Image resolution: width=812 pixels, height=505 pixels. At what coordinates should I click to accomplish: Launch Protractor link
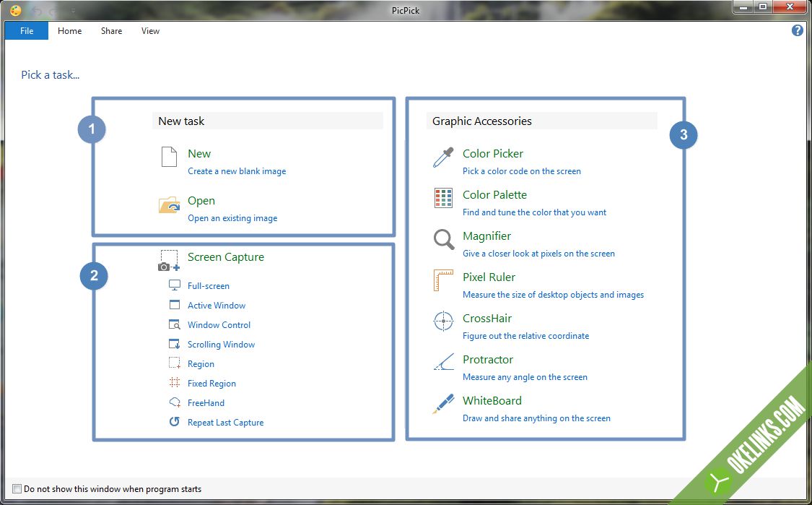(x=488, y=359)
